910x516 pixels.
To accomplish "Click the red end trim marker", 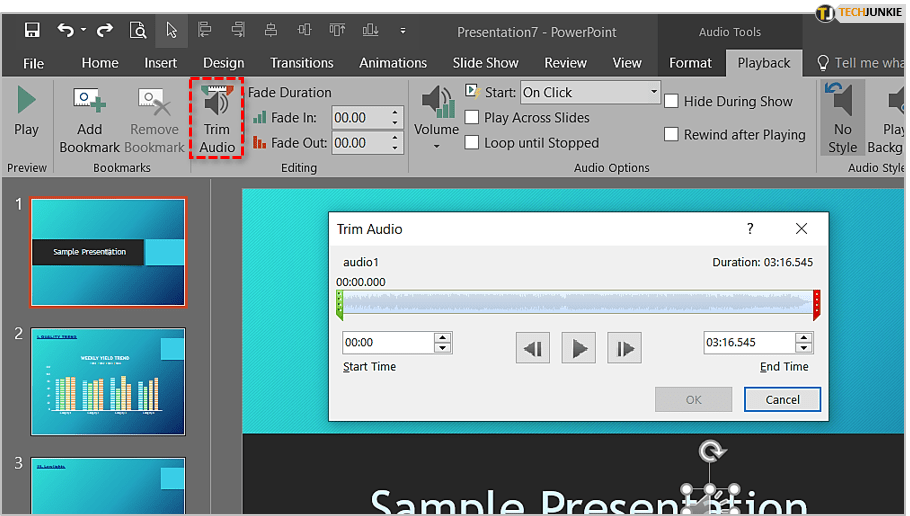I will coord(817,304).
